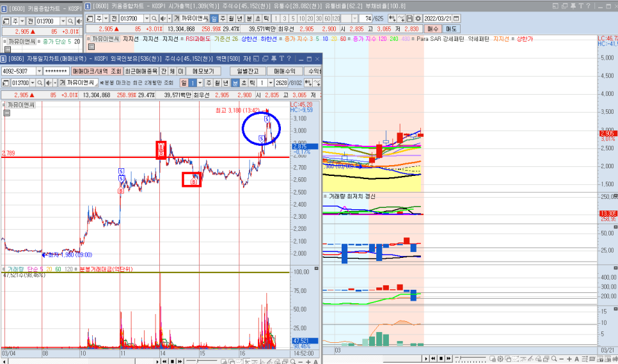Click the ? help icon in the main chart title bar
The height and width of the screenshot is (364, 618).
point(589,6)
